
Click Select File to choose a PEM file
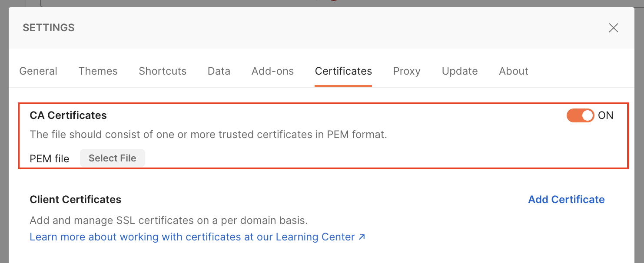112,158
